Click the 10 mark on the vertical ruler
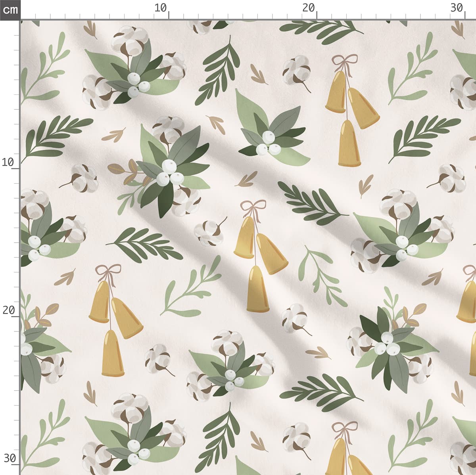This screenshot has width=476, height=475. pos(8,162)
